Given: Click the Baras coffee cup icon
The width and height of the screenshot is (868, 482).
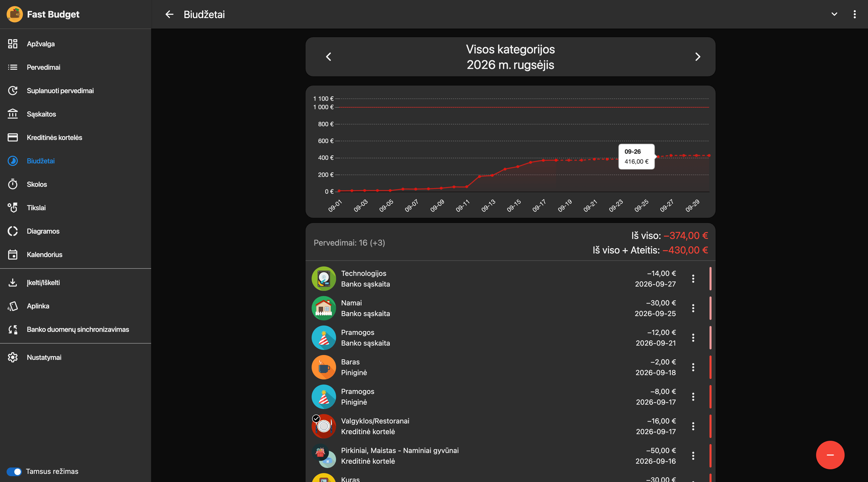Looking at the screenshot, I should pos(324,367).
